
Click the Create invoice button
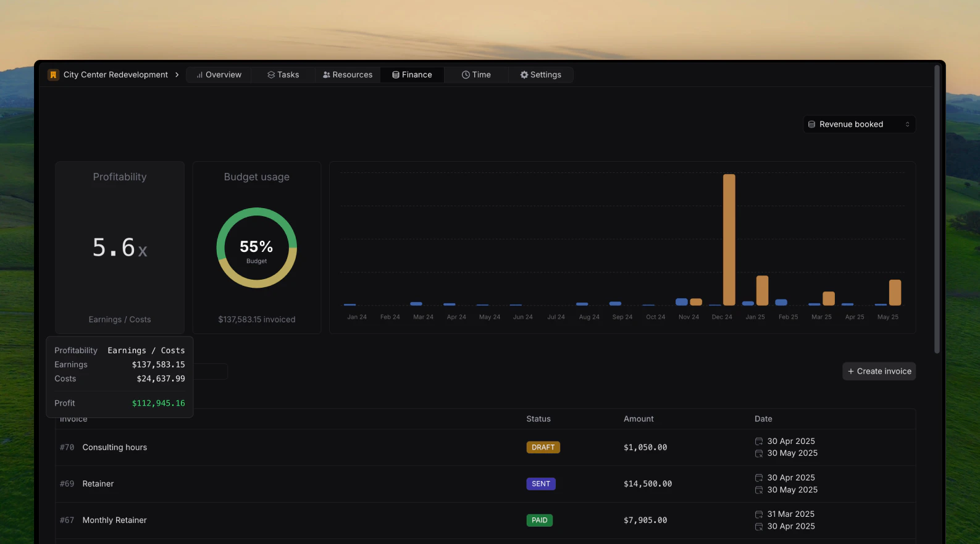pyautogui.click(x=879, y=371)
